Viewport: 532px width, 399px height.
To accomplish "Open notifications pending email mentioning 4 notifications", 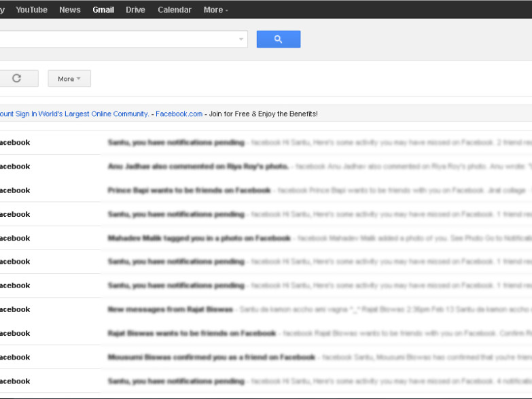I will pos(266,381).
